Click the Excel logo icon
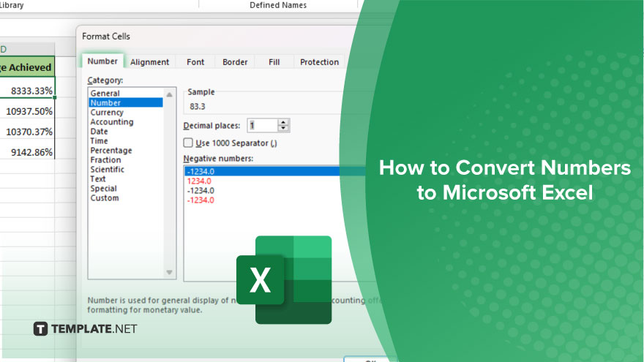This screenshot has width=644, height=362. pyautogui.click(x=284, y=280)
